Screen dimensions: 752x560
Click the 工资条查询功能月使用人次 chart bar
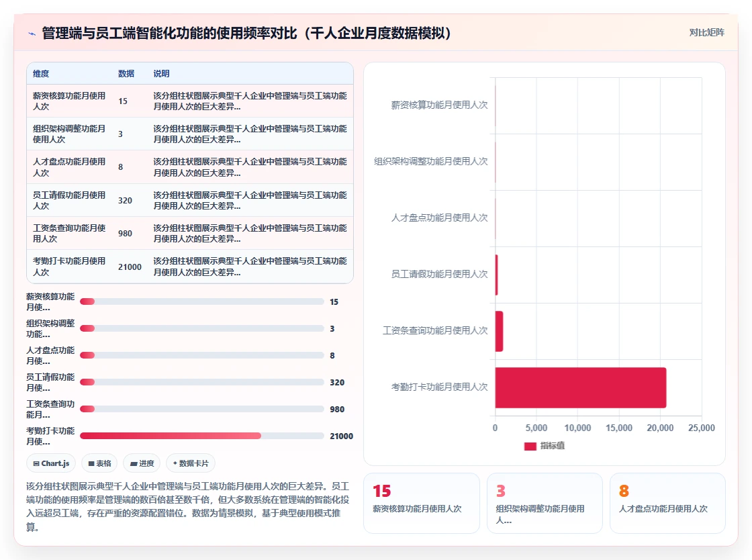pos(500,331)
